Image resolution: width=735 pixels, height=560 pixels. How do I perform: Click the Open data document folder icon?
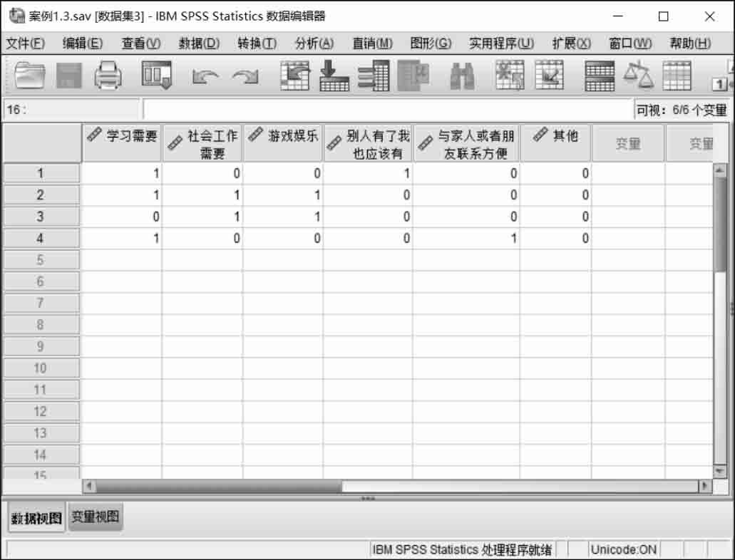coord(30,76)
